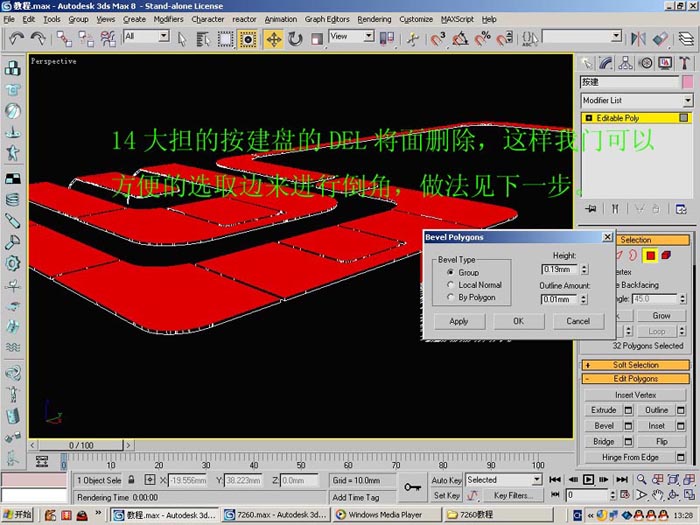The width and height of the screenshot is (700, 525).
Task: Open the selection filter All dropdown
Action: [164, 36]
